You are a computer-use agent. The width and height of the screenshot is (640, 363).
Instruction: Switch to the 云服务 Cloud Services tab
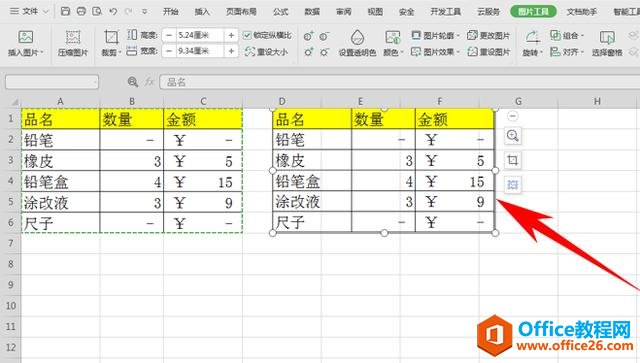[x=489, y=11]
